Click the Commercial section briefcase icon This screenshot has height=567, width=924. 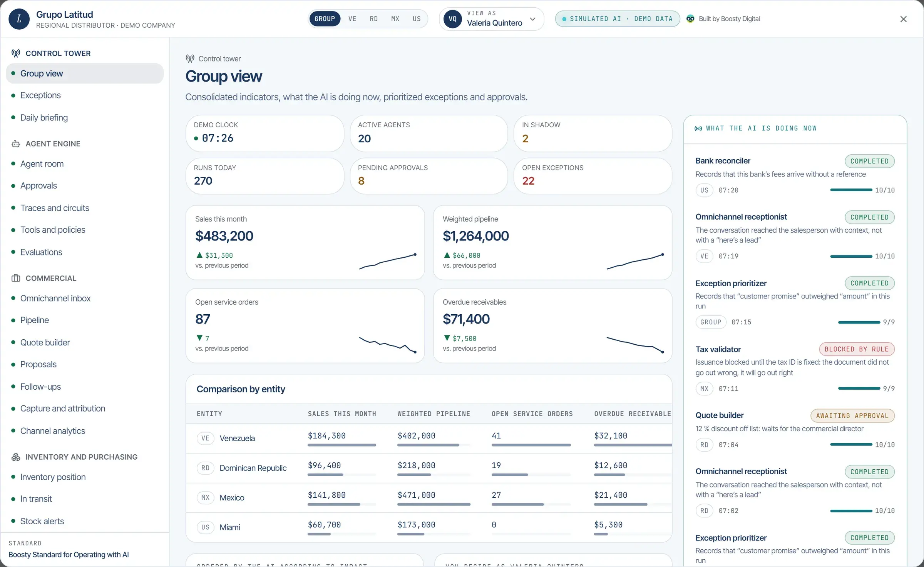point(16,278)
